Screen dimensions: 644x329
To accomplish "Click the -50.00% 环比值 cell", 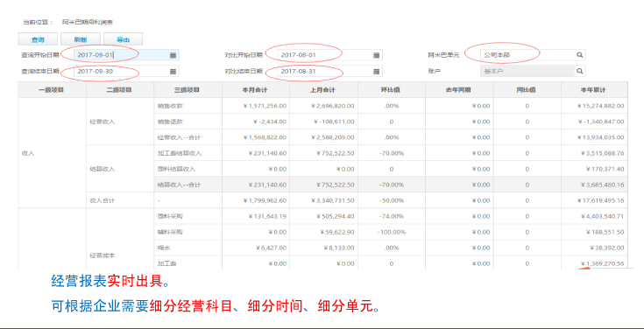I will 392,200.
